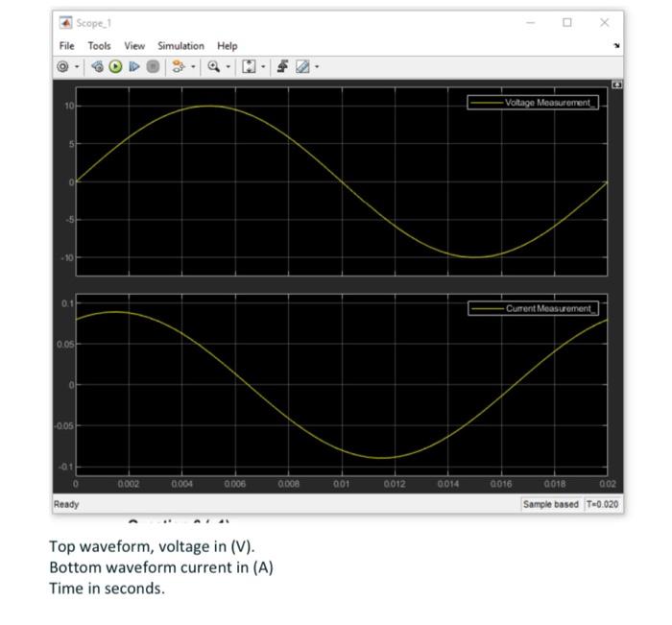
Task: Expand the measurements dropdown arrow
Action: 317,67
